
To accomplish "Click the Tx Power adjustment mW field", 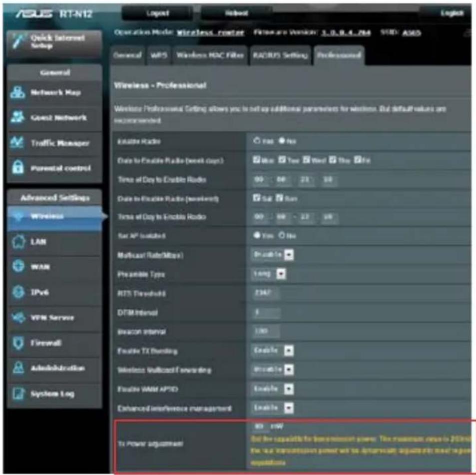I will (x=260, y=427).
